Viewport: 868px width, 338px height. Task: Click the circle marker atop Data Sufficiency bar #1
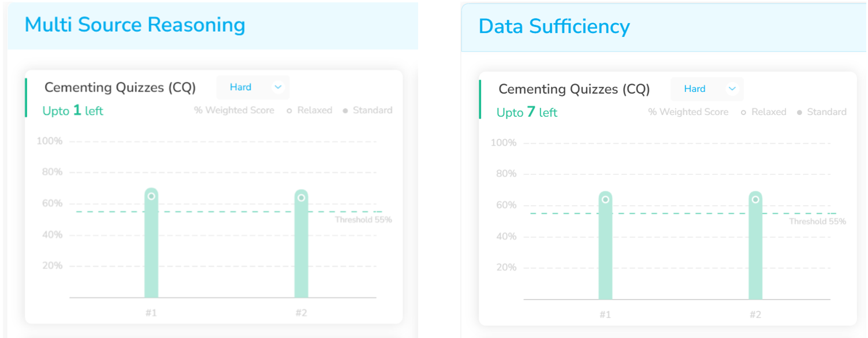tap(605, 199)
